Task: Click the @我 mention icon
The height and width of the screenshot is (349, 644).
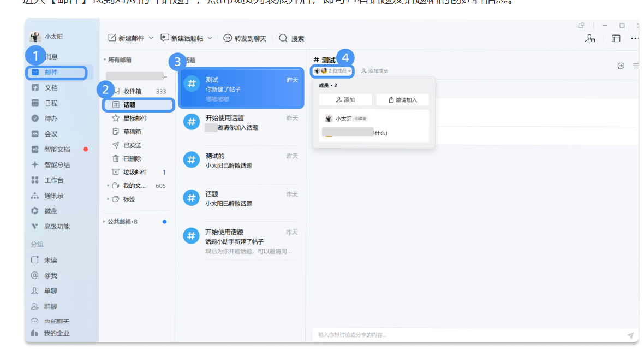Action: [x=35, y=275]
